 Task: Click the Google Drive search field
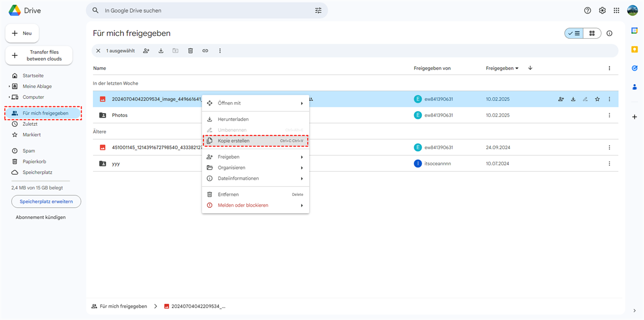point(207,11)
